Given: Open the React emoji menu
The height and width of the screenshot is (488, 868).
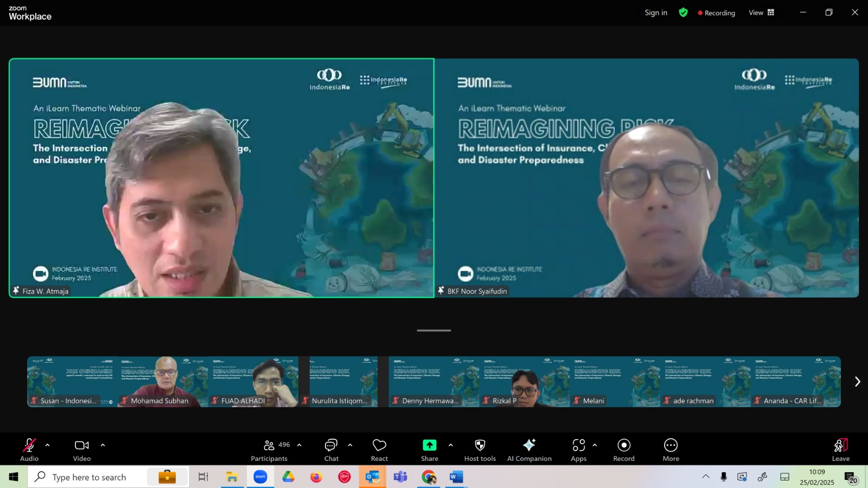Looking at the screenshot, I should [379, 450].
